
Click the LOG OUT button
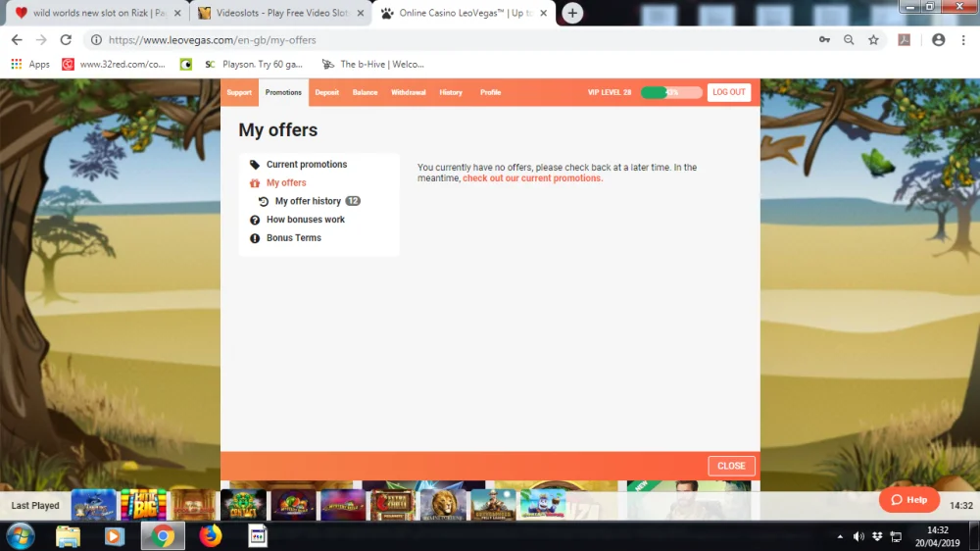pos(729,92)
